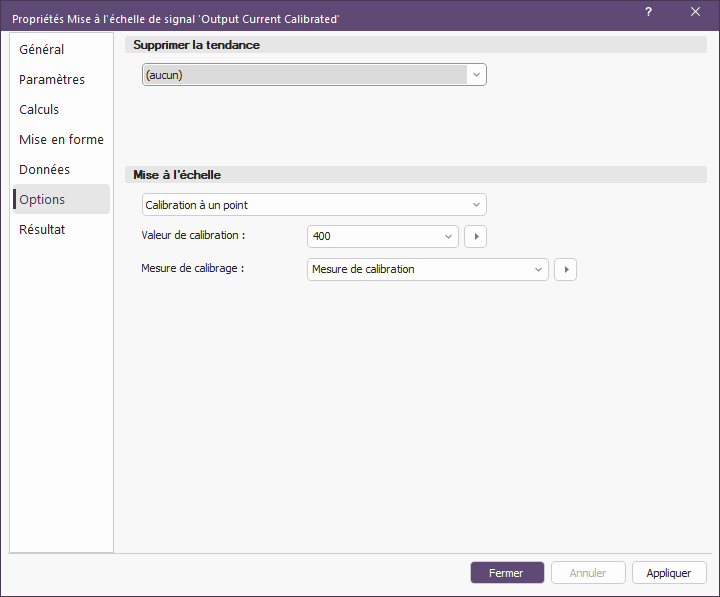
Task: Close the properties dialog with X
Action: tap(695, 12)
